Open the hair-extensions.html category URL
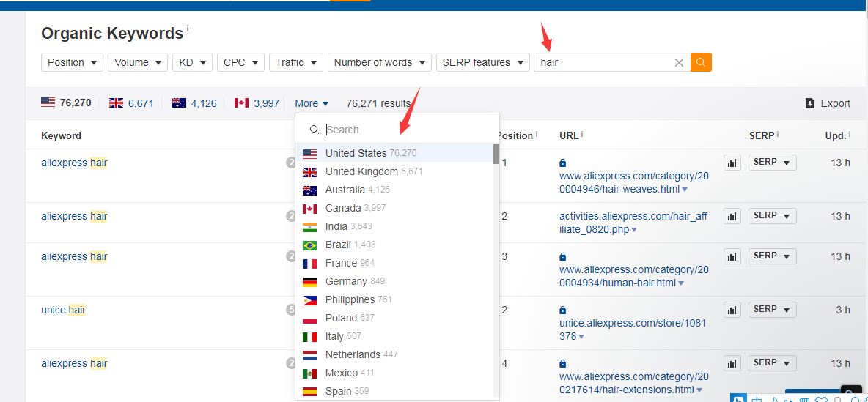Viewport: 868px width, 402px height. click(x=634, y=383)
